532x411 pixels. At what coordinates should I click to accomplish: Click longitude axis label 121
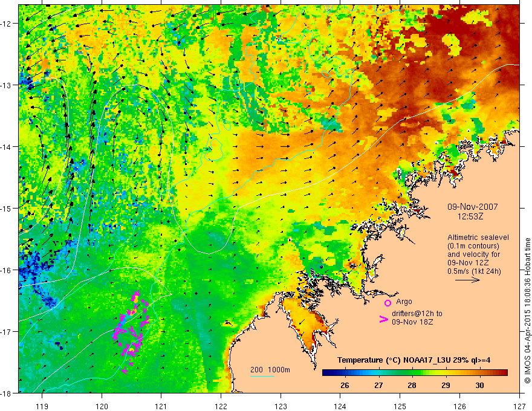coord(161,406)
